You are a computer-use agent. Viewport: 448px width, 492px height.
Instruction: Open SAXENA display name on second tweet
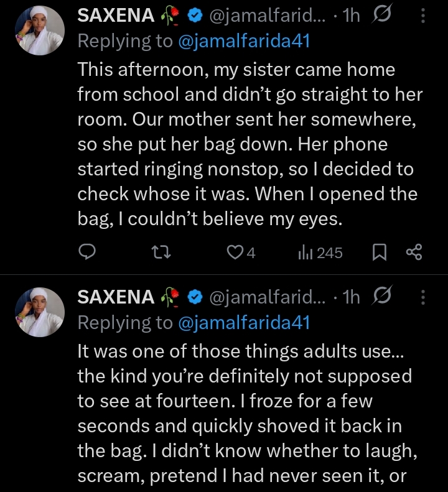coord(116,297)
